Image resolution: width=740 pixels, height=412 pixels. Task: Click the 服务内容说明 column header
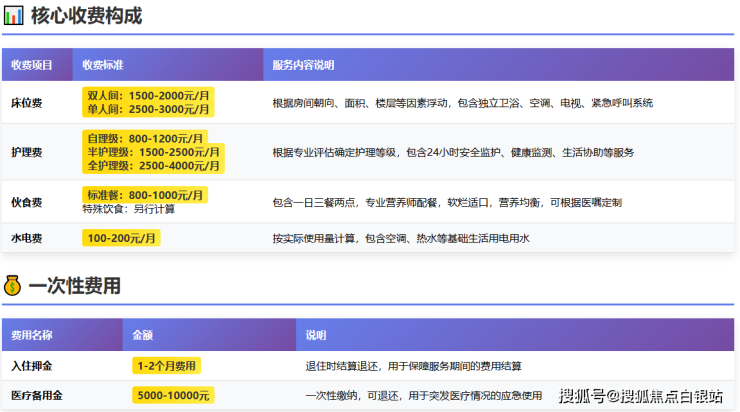pos(302,65)
